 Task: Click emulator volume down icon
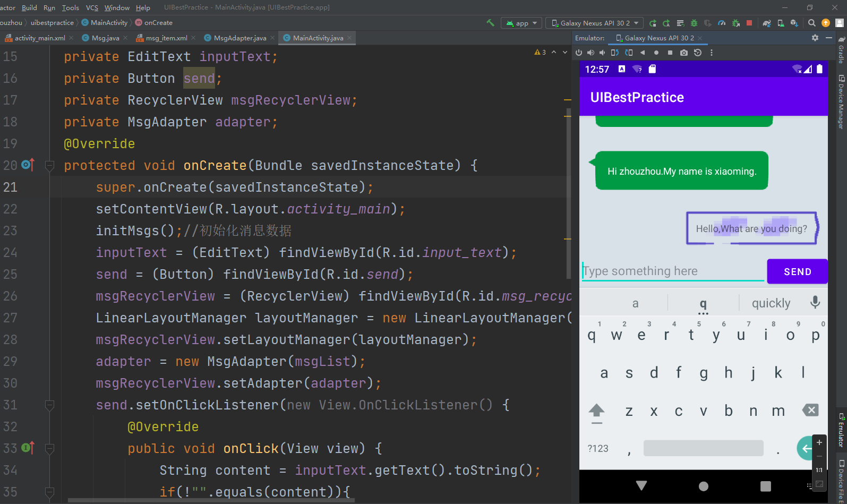tap(602, 53)
